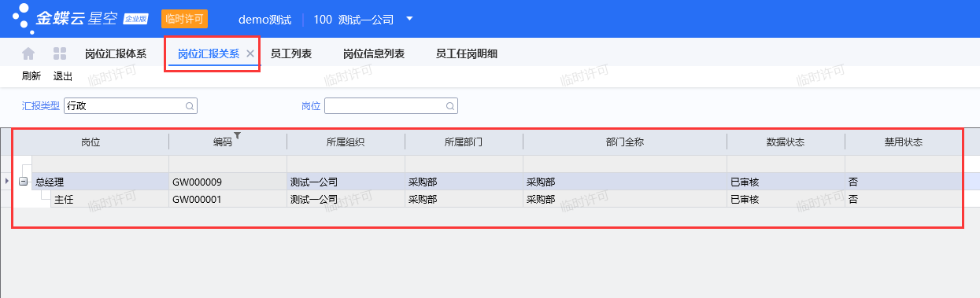This screenshot has height=298, width=980.
Task: Click the 部门全称 column header
Action: tap(625, 142)
